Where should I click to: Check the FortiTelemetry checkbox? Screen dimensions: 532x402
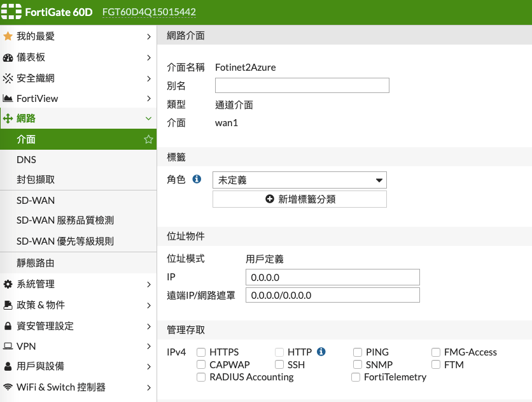[356, 377]
